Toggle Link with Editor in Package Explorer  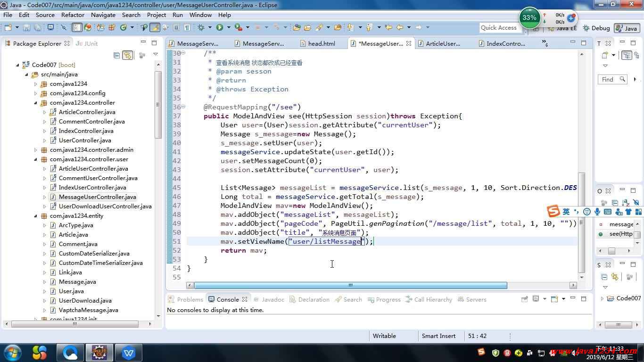click(x=127, y=55)
